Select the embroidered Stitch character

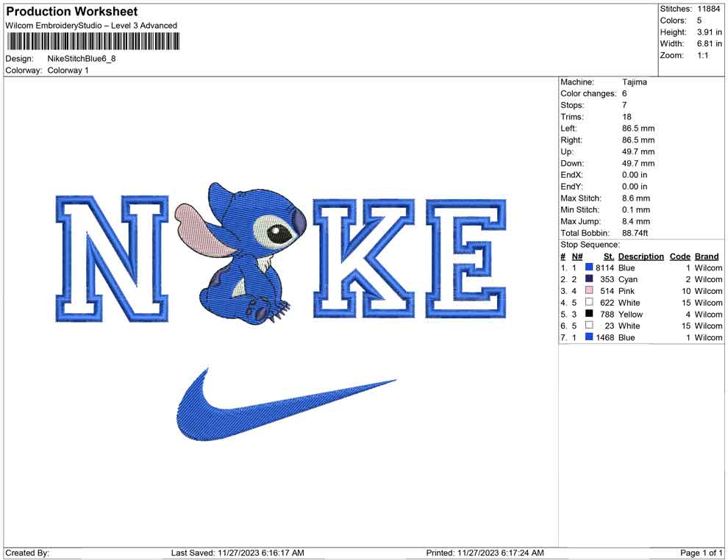pyautogui.click(x=241, y=253)
